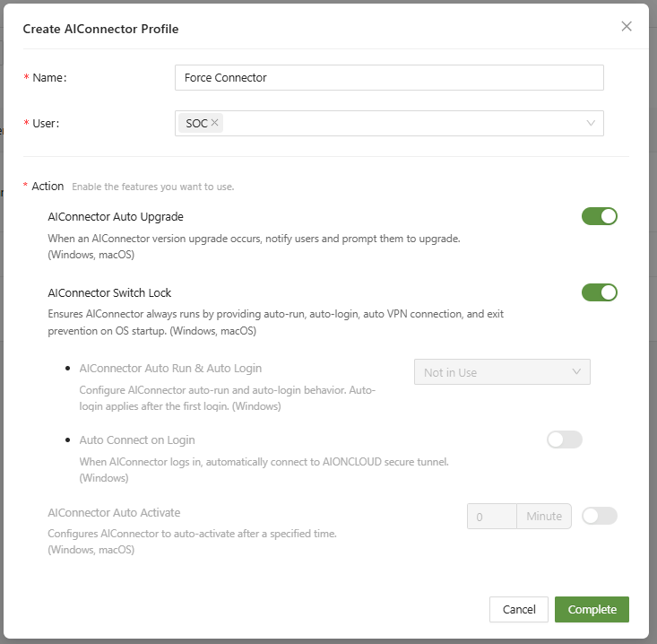Click the Auto Connect on Login label
The width and height of the screenshot is (657, 644).
pos(137,440)
